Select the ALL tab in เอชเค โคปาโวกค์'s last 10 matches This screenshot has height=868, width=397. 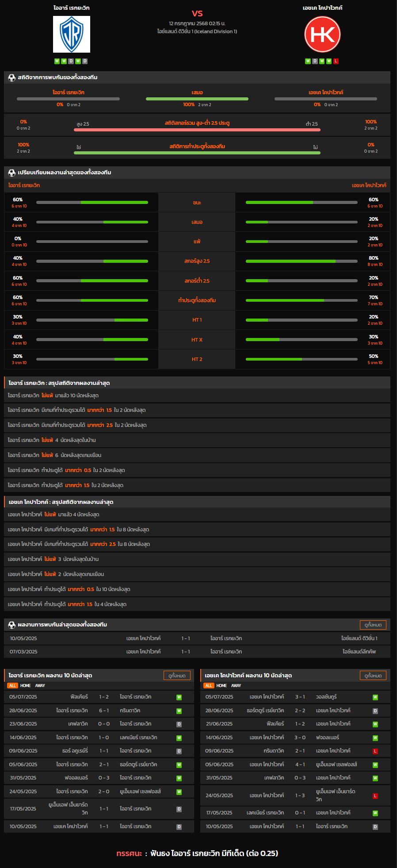coord(209,686)
